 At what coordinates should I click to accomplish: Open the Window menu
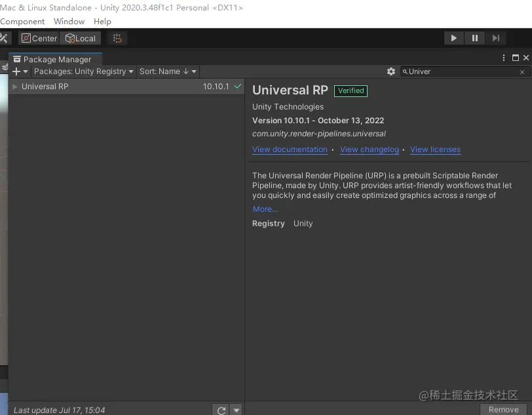point(69,22)
